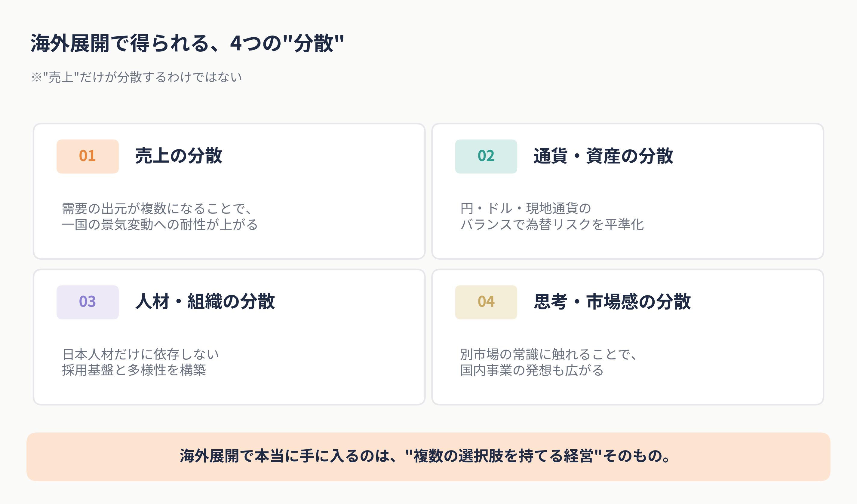Click the teal 02 number badge
The width and height of the screenshot is (857, 504).
pyautogui.click(x=486, y=156)
